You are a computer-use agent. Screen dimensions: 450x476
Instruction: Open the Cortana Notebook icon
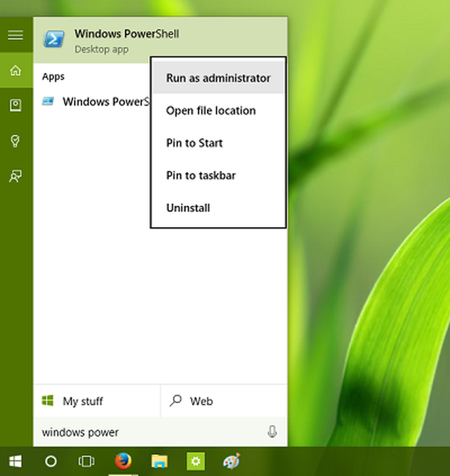16,105
